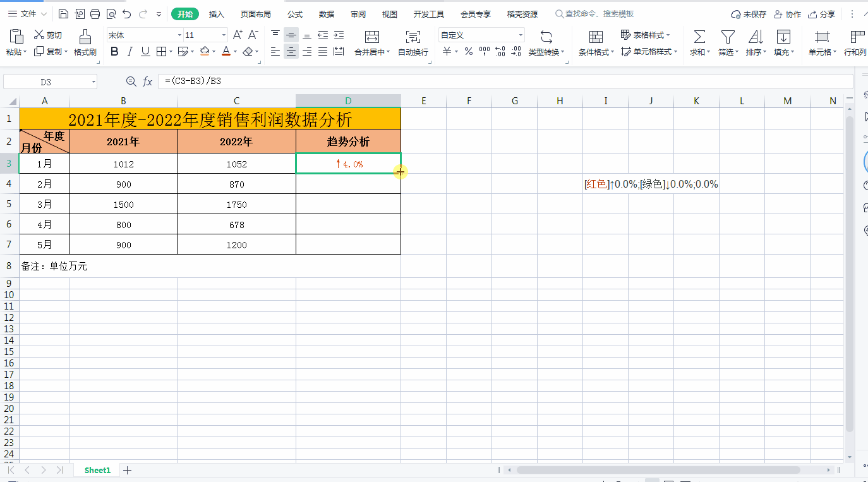Click the Redo arrow

(x=143, y=14)
